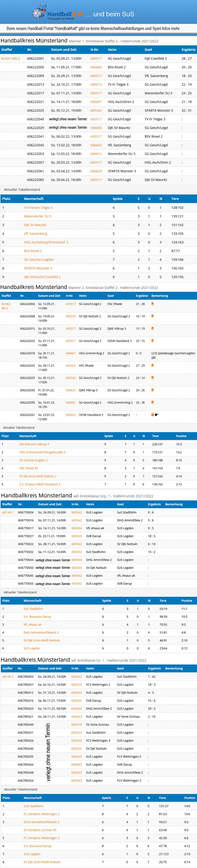Open hall 606622 link for game 606242036
The width and height of the screenshot is (197, 868).
[x=71, y=390]
